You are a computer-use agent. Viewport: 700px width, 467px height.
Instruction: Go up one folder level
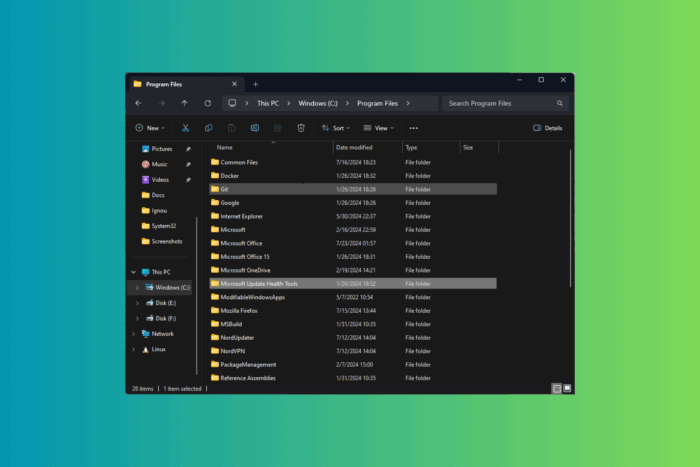[184, 103]
